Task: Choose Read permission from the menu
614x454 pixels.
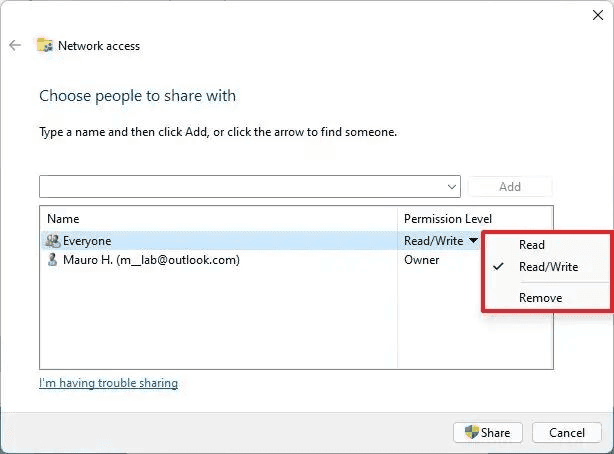Action: point(532,245)
